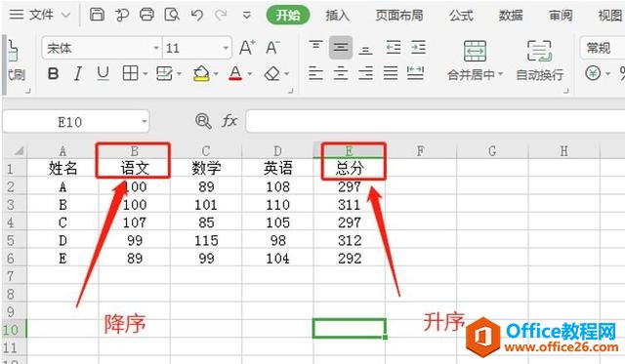This screenshot has width=625, height=364.
Task: Click the 合并居中 merge button
Action: [x=475, y=61]
